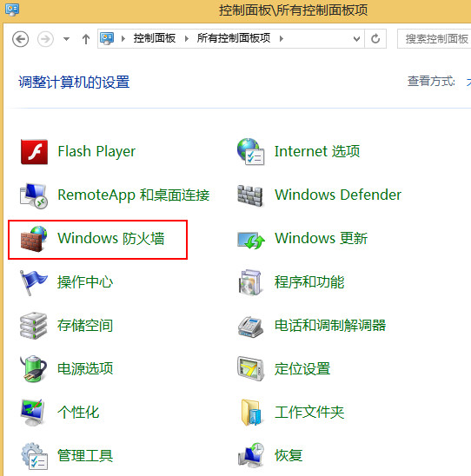This screenshot has width=471, height=476.
Task: Focus the 搜索控制面板 search box
Action: tap(435, 39)
